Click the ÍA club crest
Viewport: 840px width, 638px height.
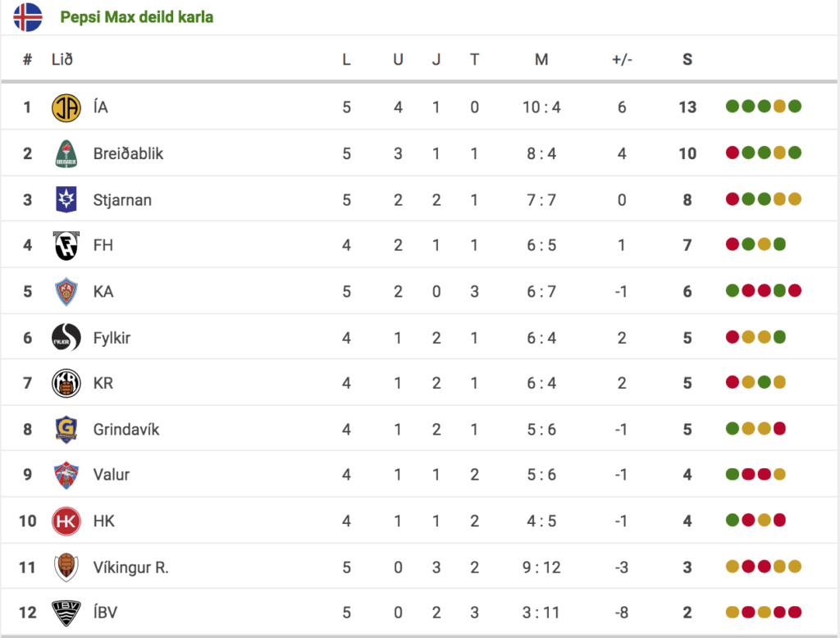(x=66, y=107)
